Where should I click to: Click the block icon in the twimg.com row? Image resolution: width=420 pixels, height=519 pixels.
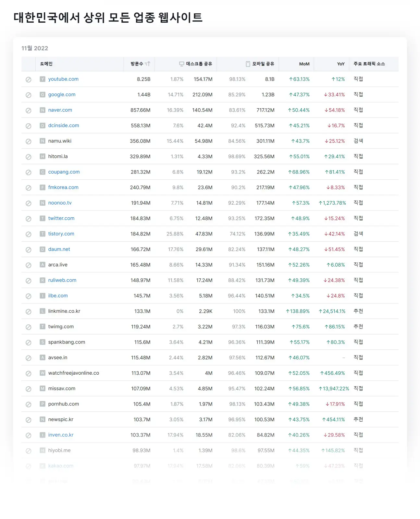click(x=29, y=327)
